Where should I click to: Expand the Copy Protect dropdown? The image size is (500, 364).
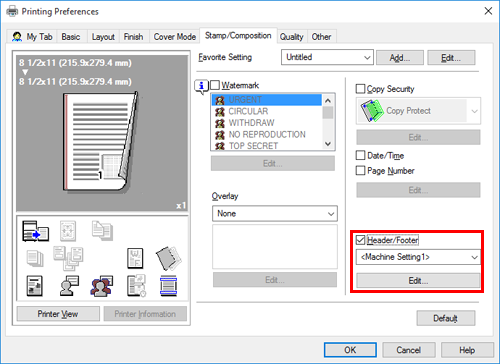click(x=418, y=111)
